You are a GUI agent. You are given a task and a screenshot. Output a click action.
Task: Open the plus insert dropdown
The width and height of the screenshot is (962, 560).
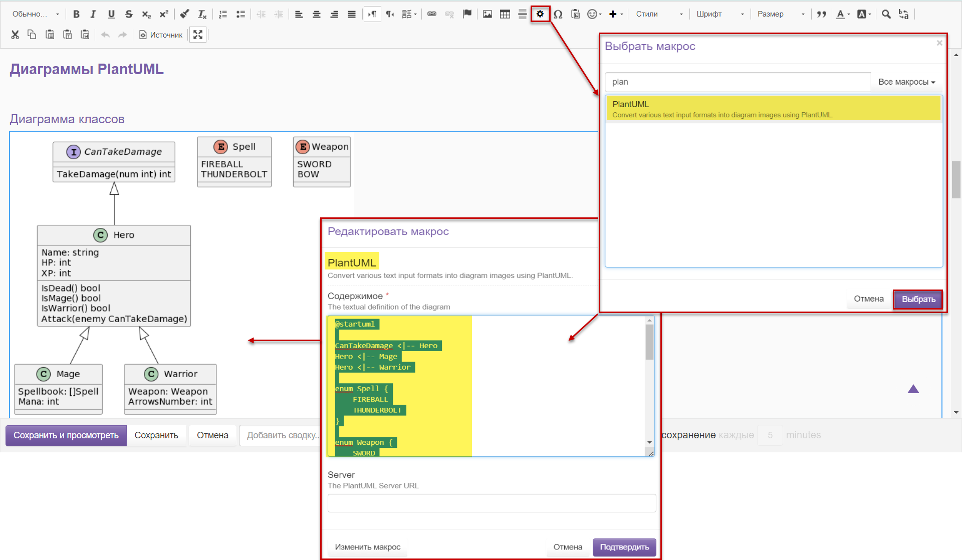pyautogui.click(x=616, y=14)
